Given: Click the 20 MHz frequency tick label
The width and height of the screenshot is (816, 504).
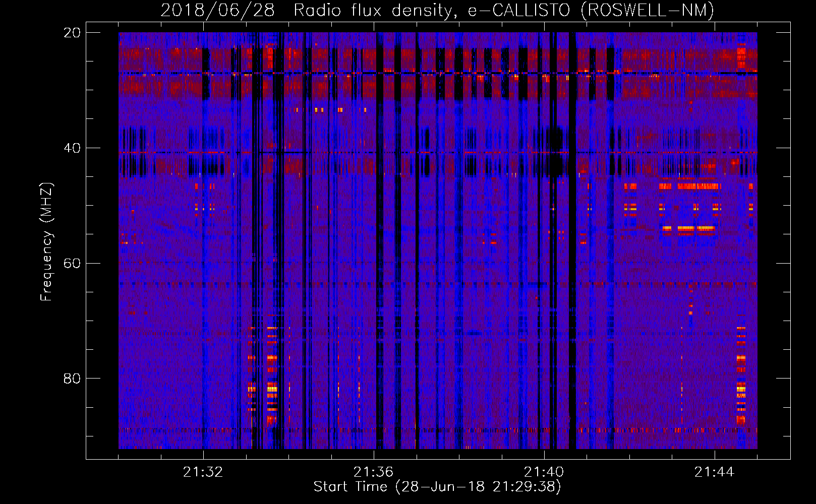Looking at the screenshot, I should pyautogui.click(x=72, y=33).
